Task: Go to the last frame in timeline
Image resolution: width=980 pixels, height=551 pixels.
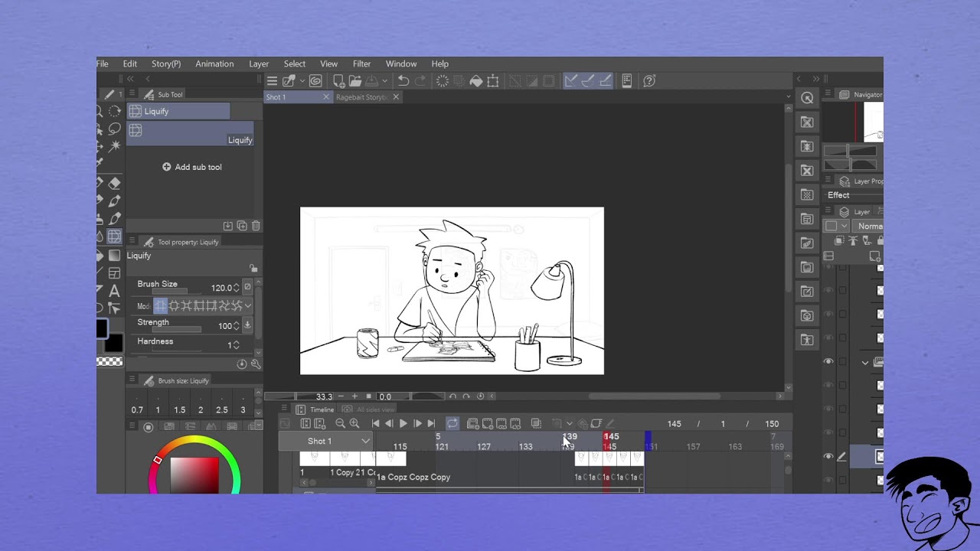Action: tap(431, 423)
